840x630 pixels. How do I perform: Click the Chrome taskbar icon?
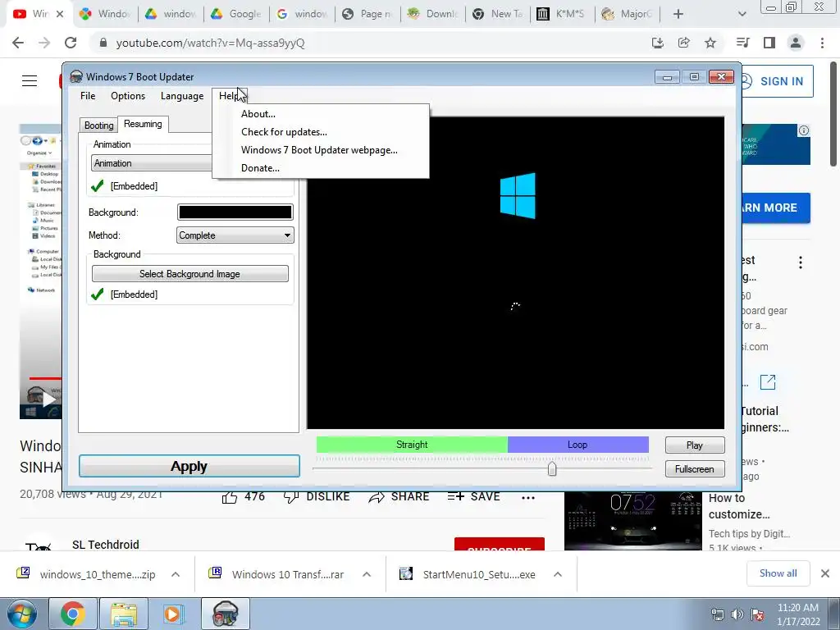point(72,614)
